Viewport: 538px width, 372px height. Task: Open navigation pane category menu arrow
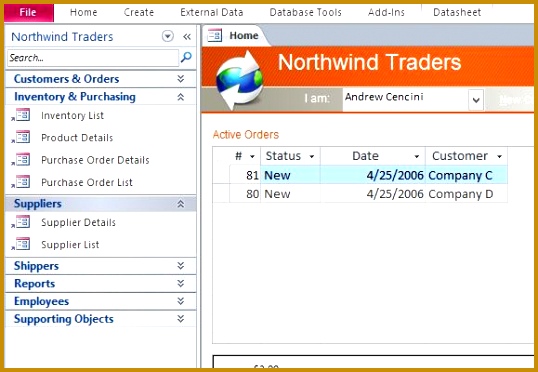167,36
